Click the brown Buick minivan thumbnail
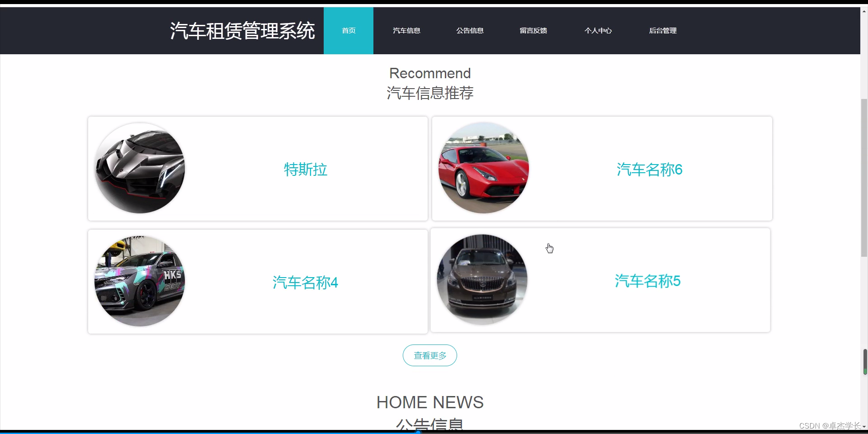Viewport: 868px width, 434px height. 482,279
